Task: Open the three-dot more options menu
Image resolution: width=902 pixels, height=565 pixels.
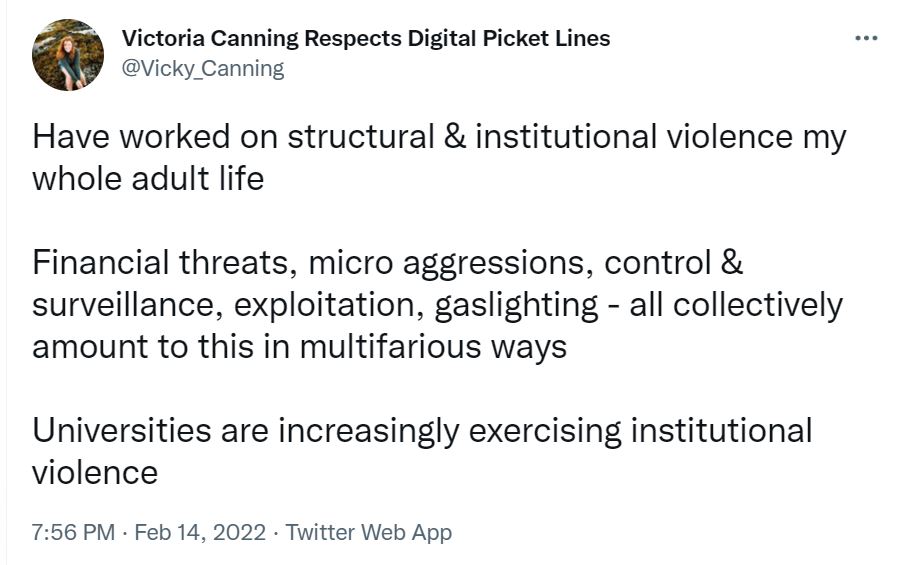Action: [x=866, y=38]
